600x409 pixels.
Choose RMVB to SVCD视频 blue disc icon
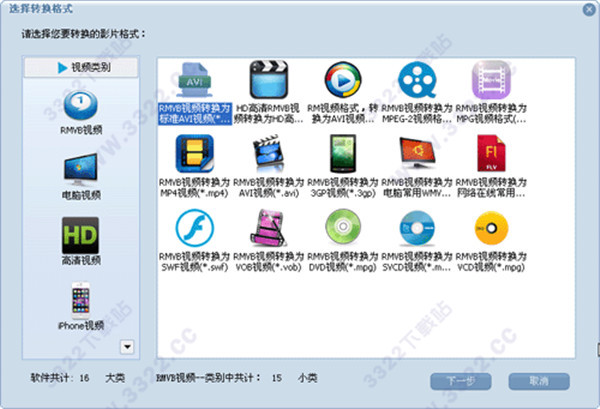[x=417, y=228]
